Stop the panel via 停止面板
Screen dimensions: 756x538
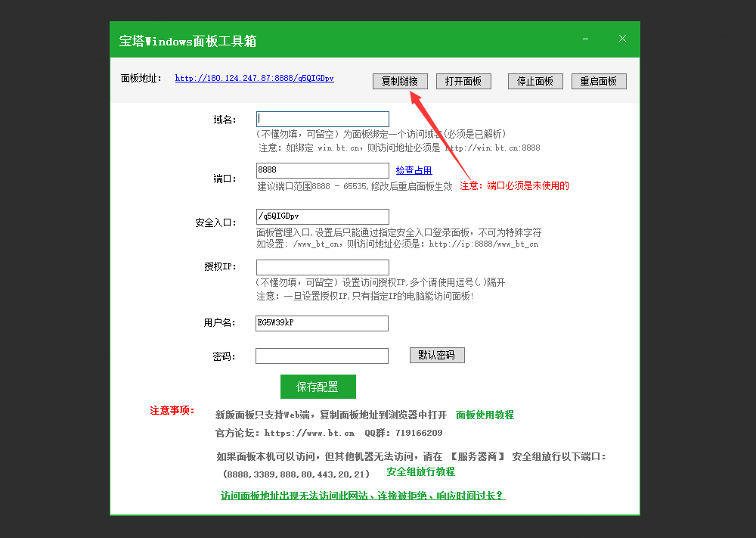pos(535,81)
